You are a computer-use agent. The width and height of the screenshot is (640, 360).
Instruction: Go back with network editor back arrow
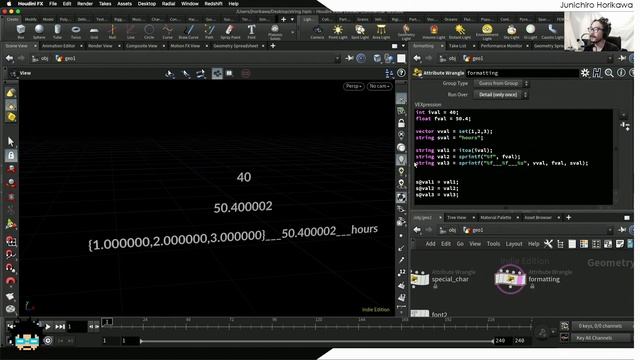click(417, 230)
